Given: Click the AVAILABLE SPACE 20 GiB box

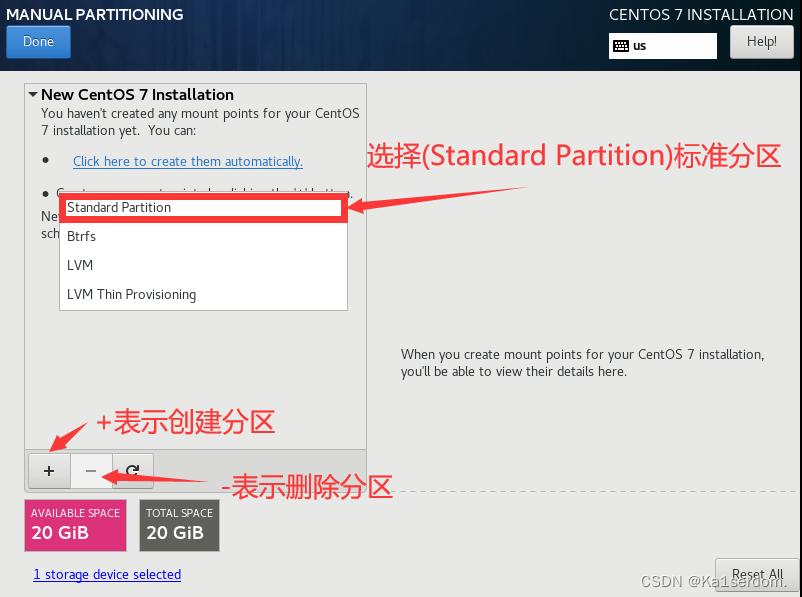Looking at the screenshot, I should click(76, 525).
